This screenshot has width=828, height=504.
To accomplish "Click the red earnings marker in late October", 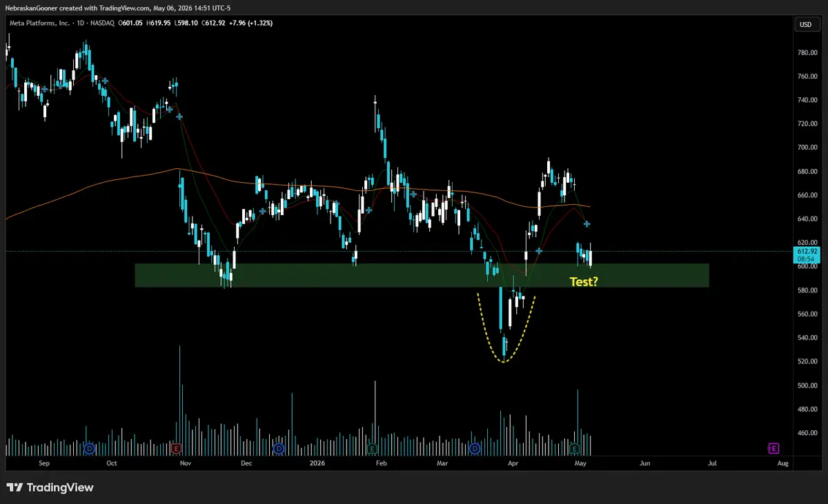I will point(176,449).
